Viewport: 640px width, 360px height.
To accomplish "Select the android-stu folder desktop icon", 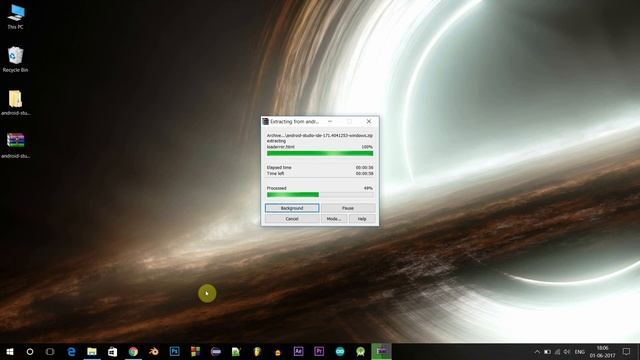I will click(x=16, y=103).
